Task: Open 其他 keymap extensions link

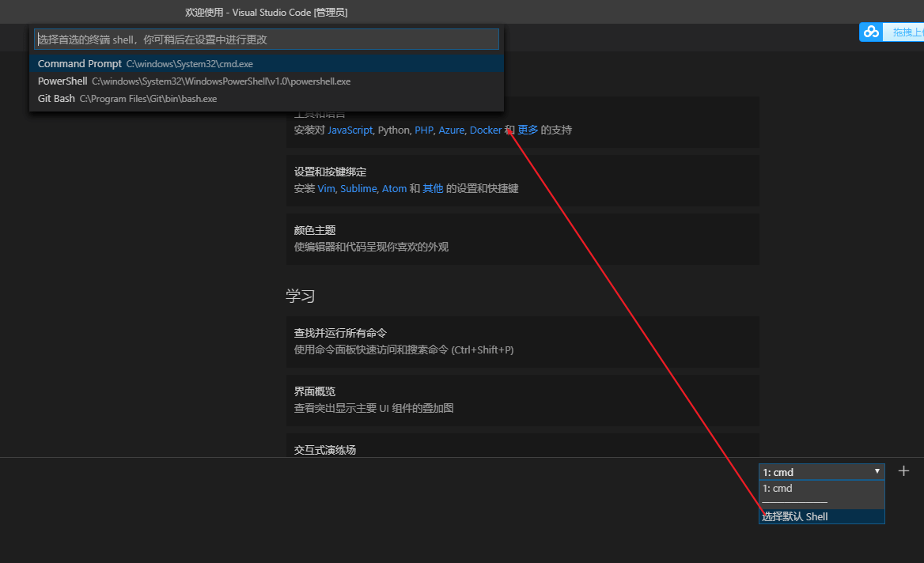Action: 434,188
